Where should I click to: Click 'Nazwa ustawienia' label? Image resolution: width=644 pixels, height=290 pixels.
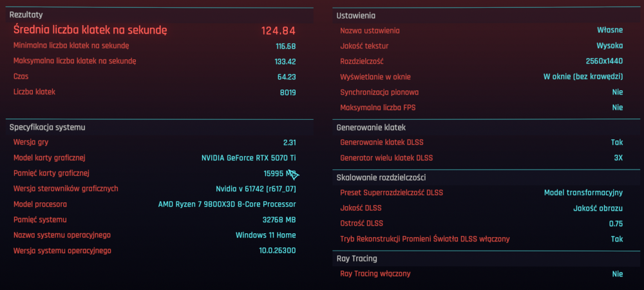click(x=370, y=31)
